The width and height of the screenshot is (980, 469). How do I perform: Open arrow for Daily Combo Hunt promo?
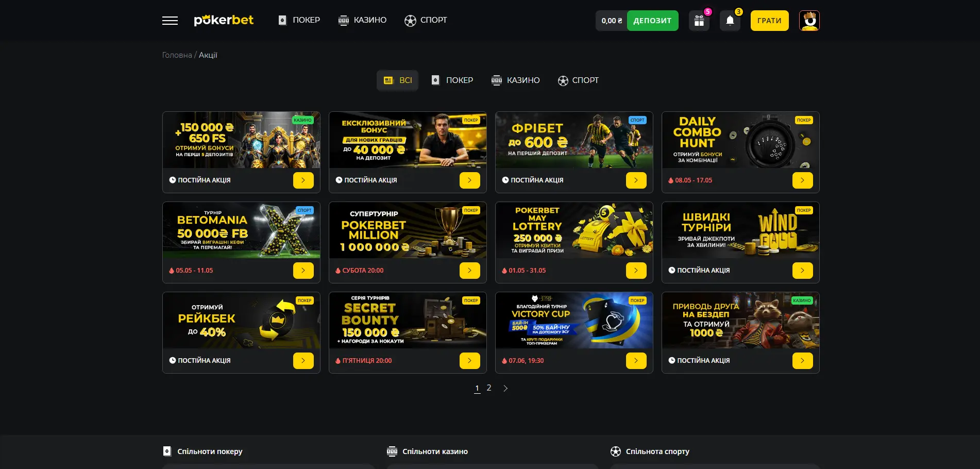pos(803,180)
